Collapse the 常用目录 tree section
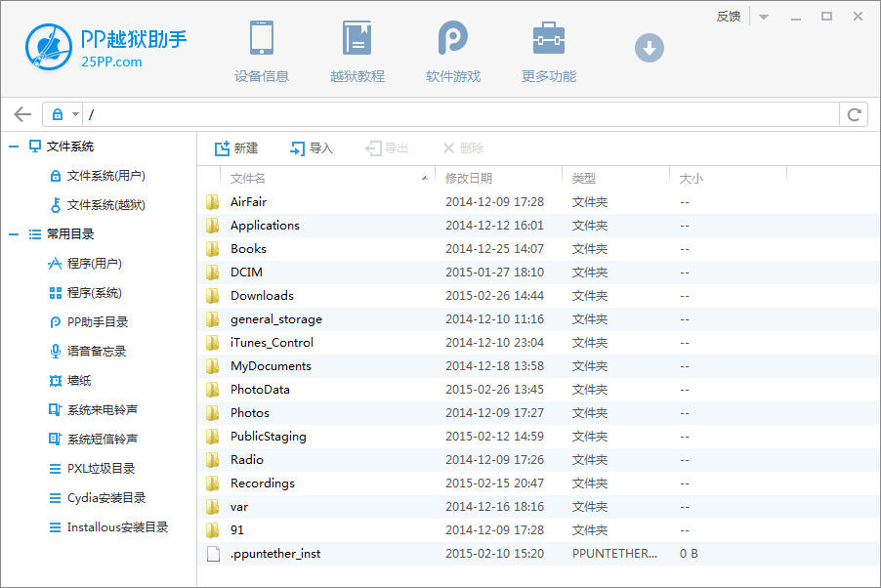The height and width of the screenshot is (588, 881). pyautogui.click(x=12, y=233)
